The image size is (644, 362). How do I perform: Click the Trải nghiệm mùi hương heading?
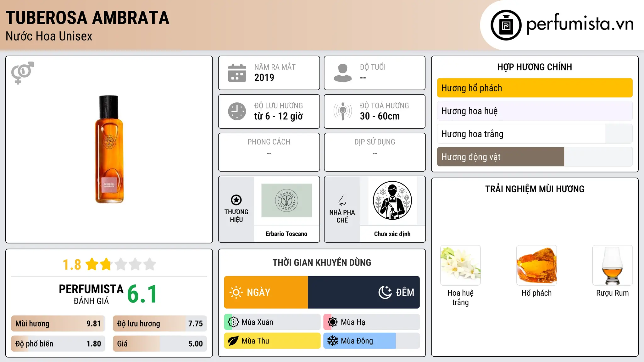tap(535, 189)
